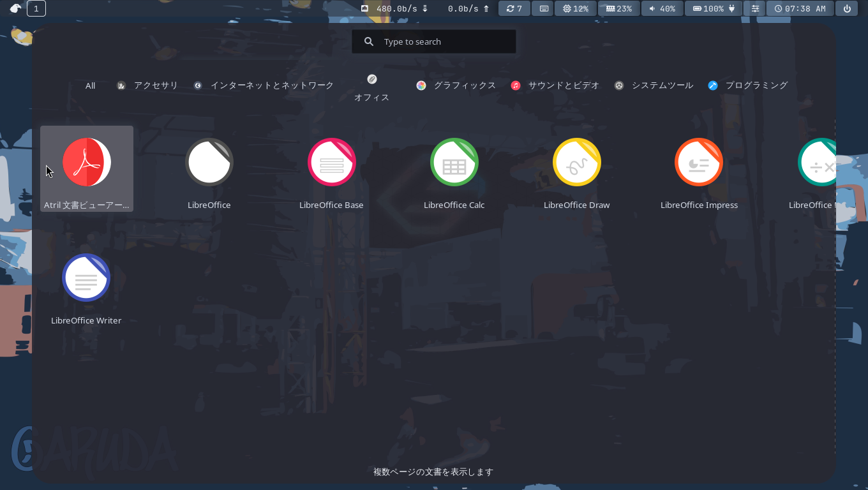Show All application categories
Screen dimensions: 868x490
pos(91,85)
